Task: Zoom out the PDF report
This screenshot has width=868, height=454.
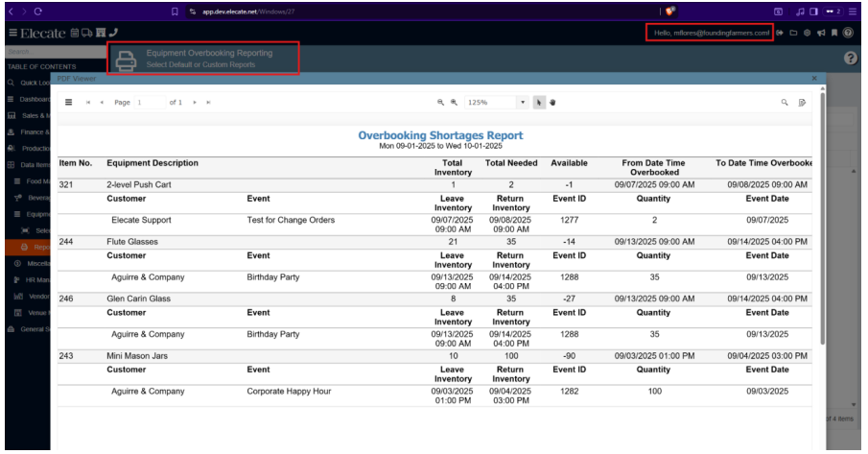Action: pos(441,102)
